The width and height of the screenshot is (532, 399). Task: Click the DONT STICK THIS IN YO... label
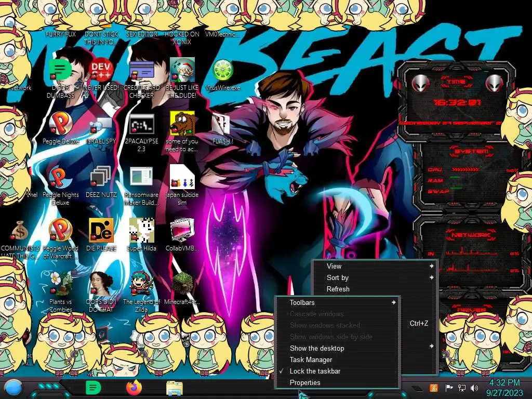tap(101, 38)
